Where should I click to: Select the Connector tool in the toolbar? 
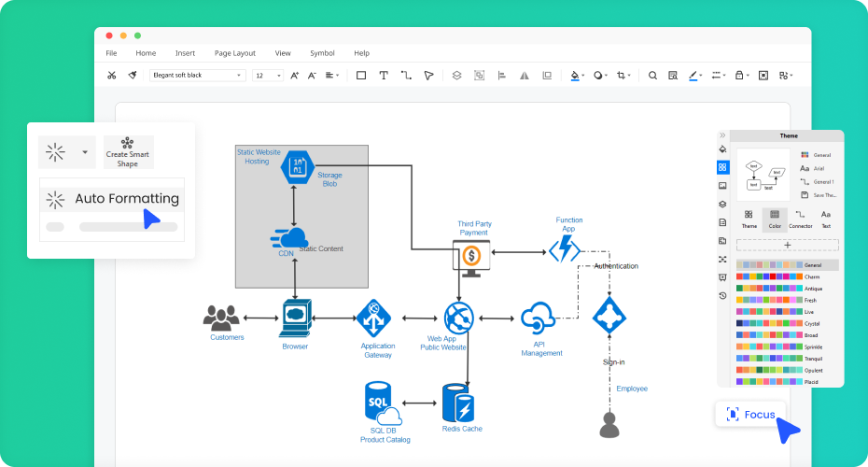(x=406, y=76)
